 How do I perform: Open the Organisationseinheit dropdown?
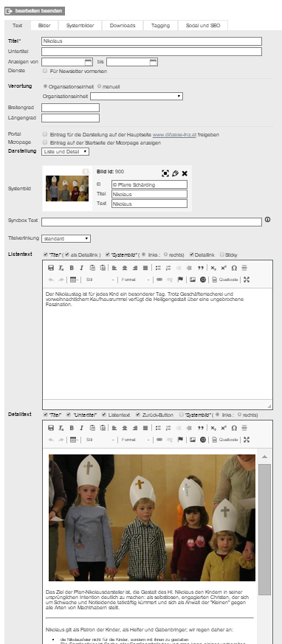coord(137,96)
